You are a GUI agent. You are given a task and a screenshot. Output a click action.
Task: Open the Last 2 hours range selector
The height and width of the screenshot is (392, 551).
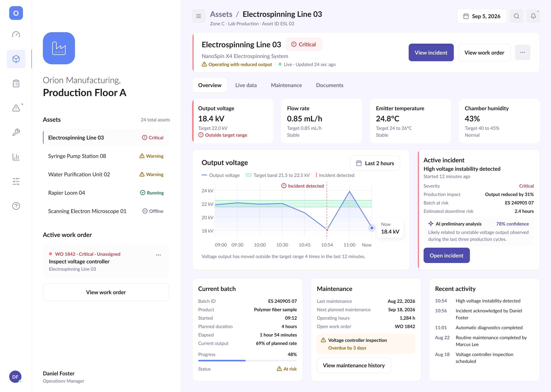click(x=375, y=163)
